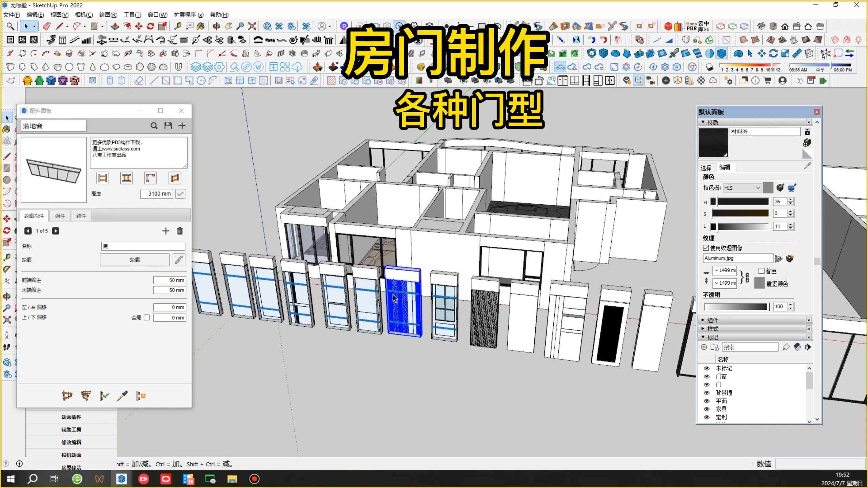The width and height of the screenshot is (868, 488).
Task: Go to next profile member arrow
Action: [x=56, y=231]
